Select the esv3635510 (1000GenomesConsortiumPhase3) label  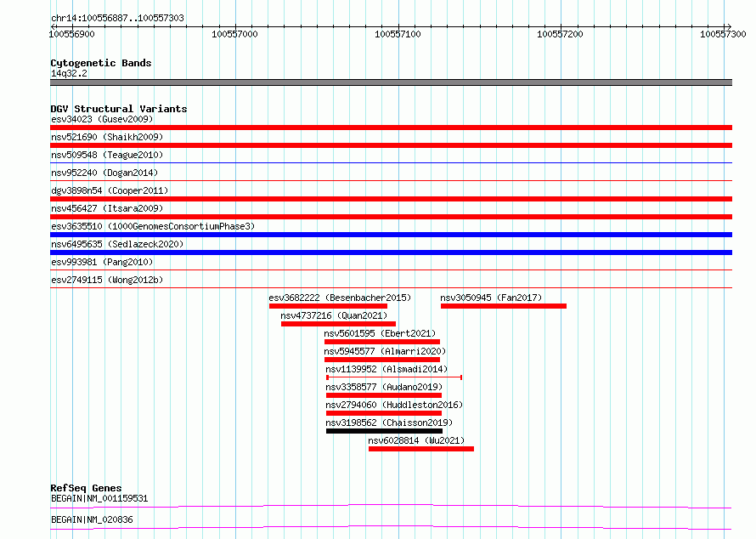[x=153, y=226]
